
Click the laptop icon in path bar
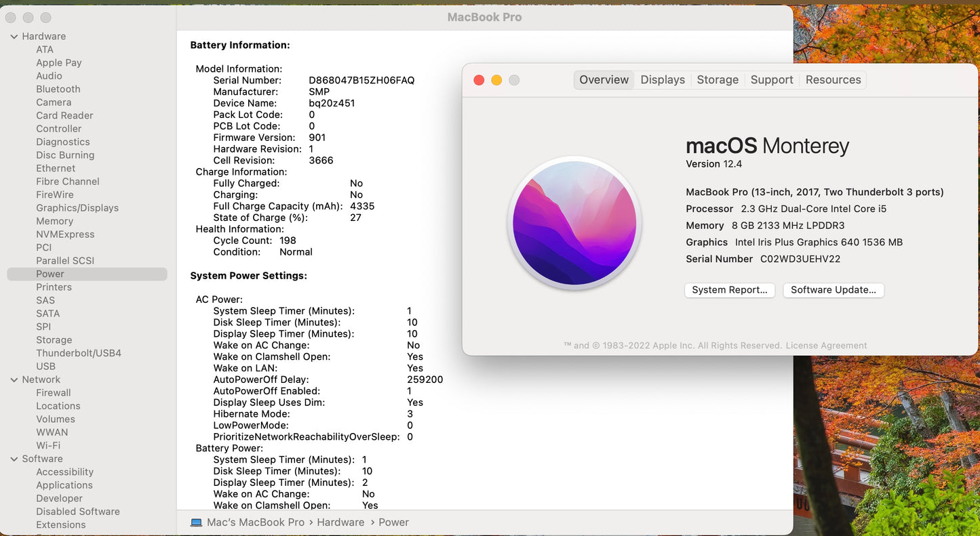tap(197, 522)
